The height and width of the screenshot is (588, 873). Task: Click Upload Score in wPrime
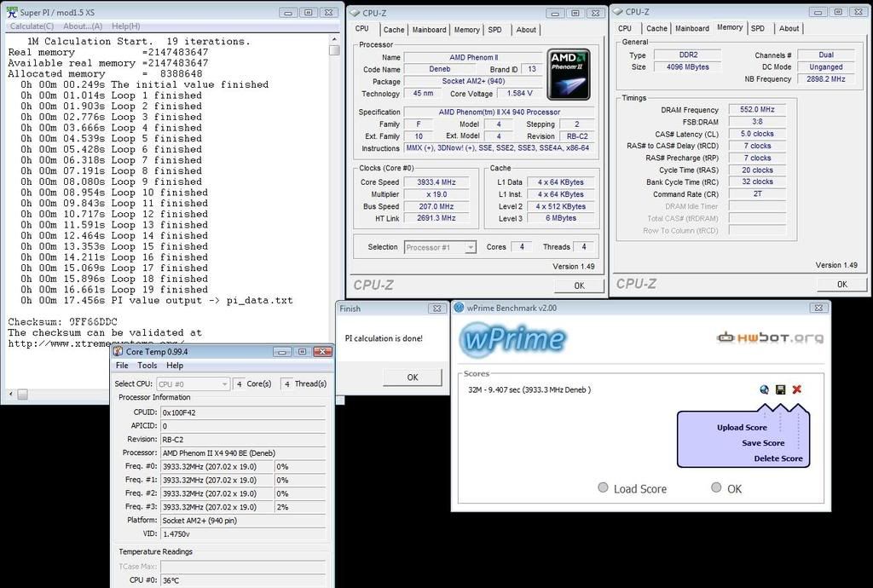point(742,427)
